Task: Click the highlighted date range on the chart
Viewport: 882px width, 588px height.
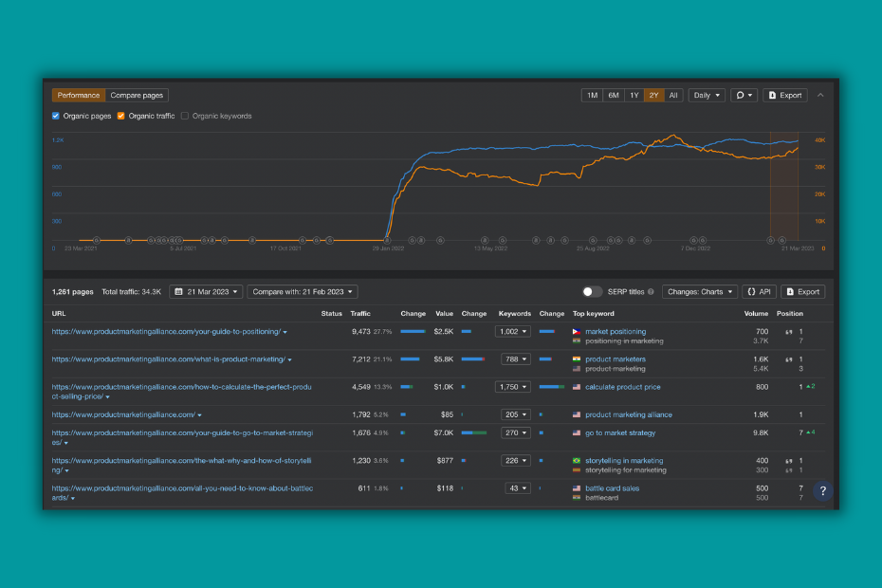Action: [x=784, y=186]
